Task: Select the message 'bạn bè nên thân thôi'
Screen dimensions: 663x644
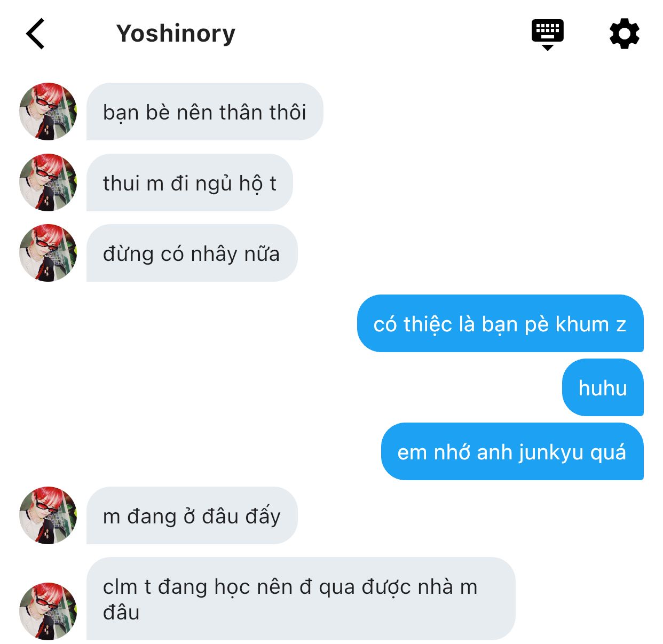Action: [205, 112]
